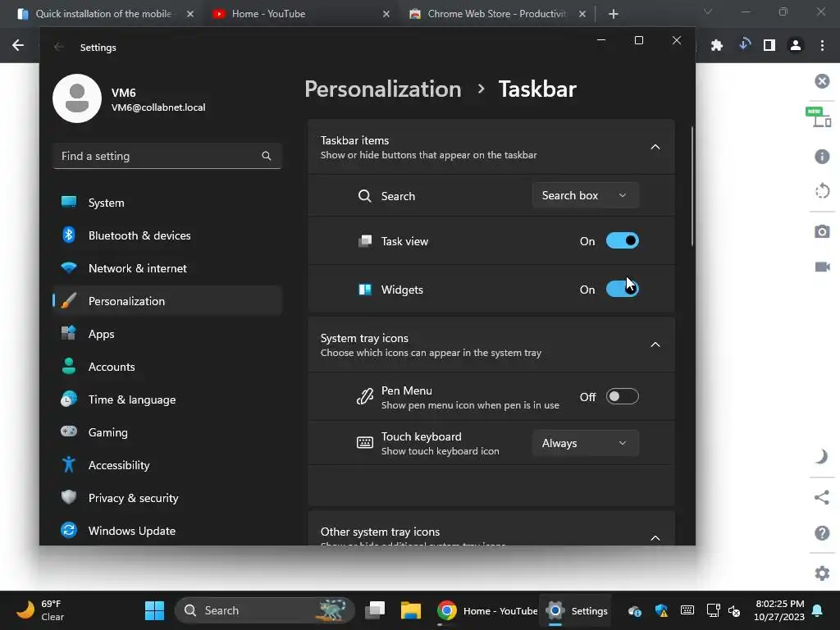Select Personalization in the sidebar
Image resolution: width=840 pixels, height=630 pixels.
pyautogui.click(x=167, y=300)
